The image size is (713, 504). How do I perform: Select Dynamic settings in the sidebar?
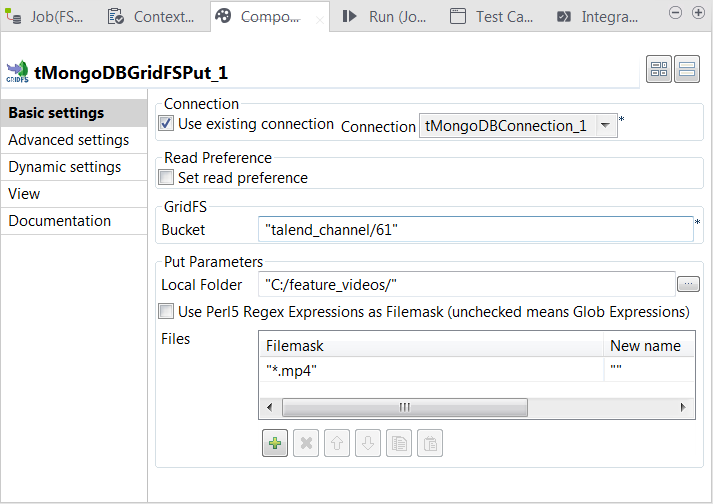click(x=65, y=167)
